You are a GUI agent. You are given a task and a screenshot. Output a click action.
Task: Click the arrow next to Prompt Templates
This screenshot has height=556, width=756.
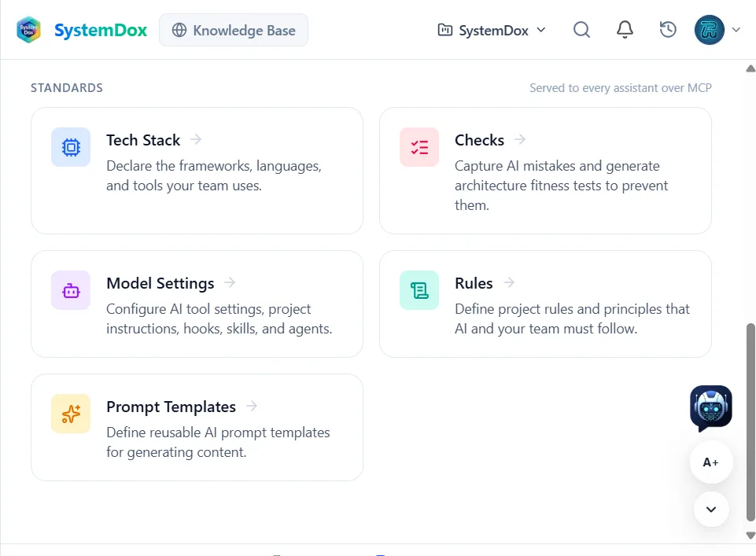(x=252, y=406)
